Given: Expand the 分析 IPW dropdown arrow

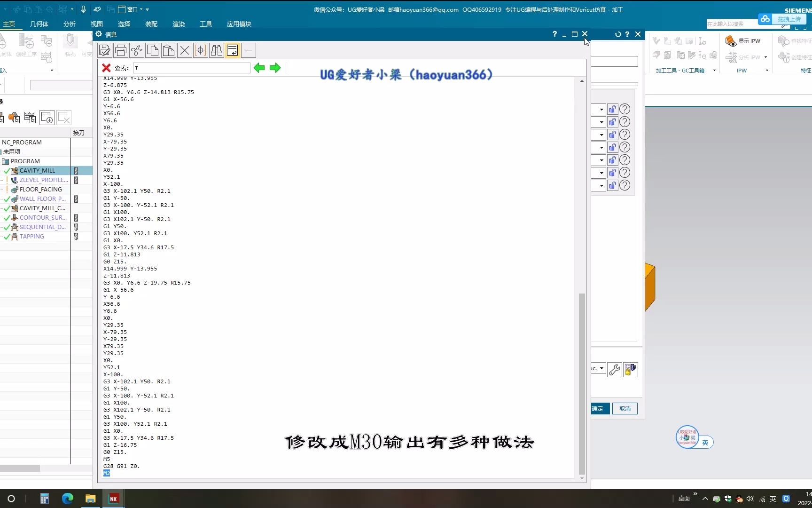Looking at the screenshot, I should tap(765, 57).
